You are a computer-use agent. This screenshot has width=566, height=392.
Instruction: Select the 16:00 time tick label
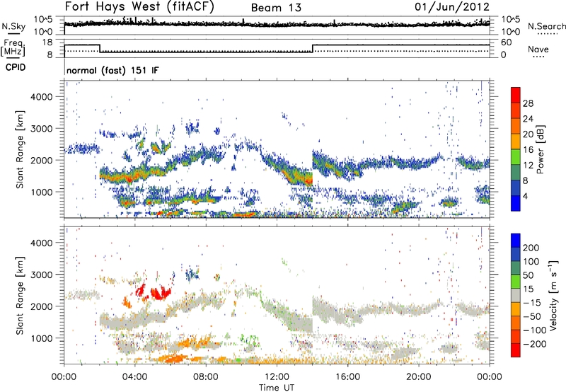[x=347, y=377]
